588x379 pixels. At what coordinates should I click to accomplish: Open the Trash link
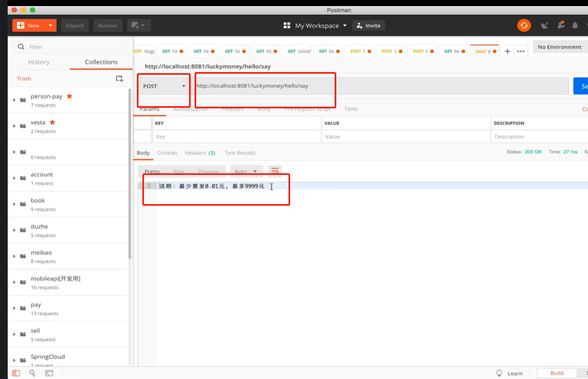click(x=24, y=79)
